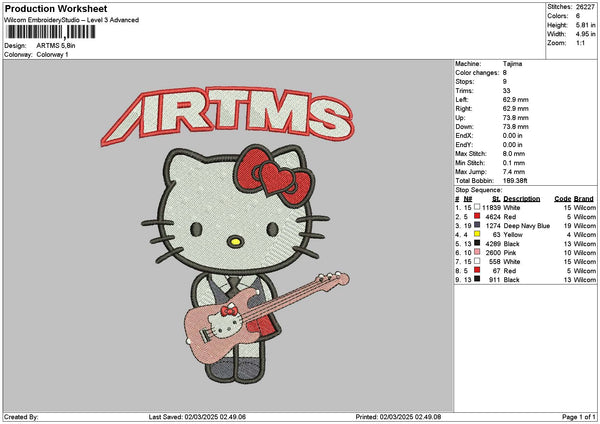Screen dimensions: 600x424
Task: Click the 'EndY:' label
Action: pyautogui.click(x=464, y=145)
